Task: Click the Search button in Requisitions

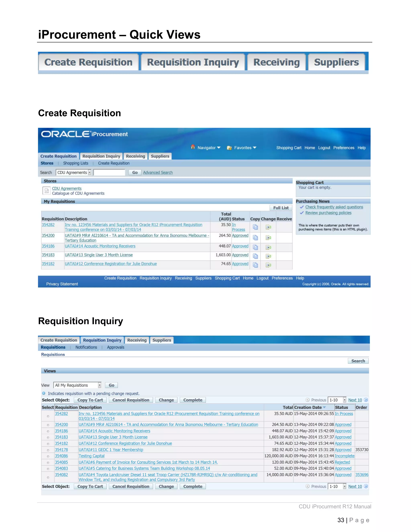Action: pyautogui.click(x=358, y=361)
